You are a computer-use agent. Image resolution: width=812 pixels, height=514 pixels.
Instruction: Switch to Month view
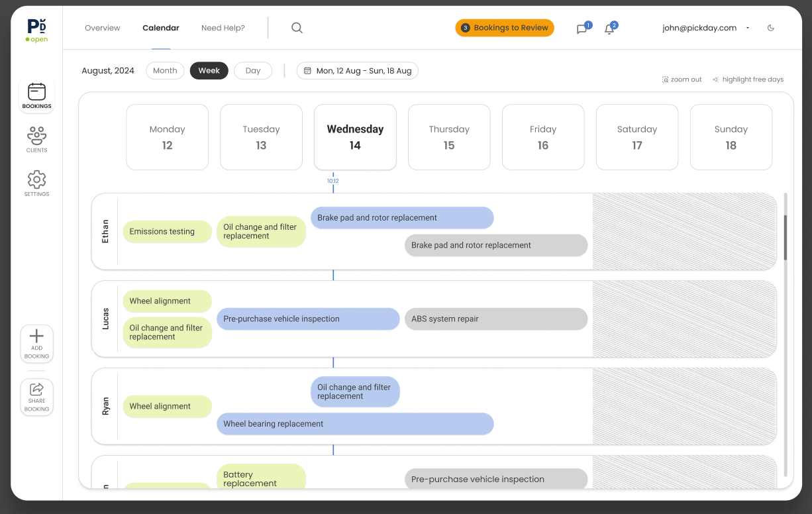(165, 71)
